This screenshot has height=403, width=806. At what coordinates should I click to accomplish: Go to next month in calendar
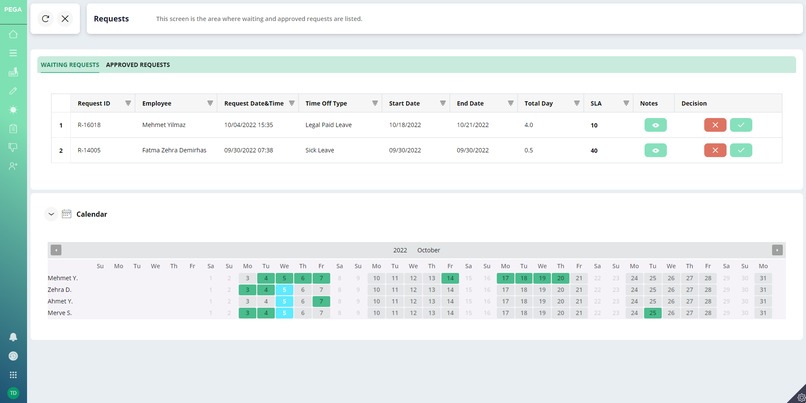(x=777, y=250)
